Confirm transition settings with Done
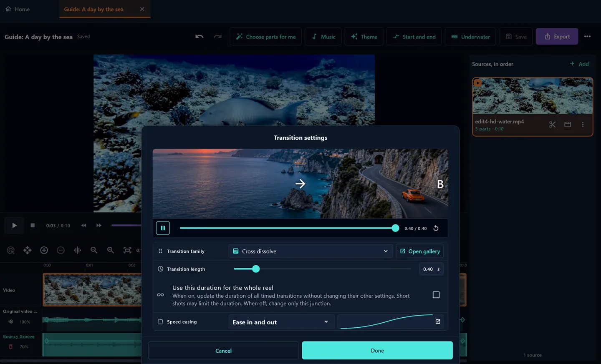The height and width of the screenshot is (364, 601). pyautogui.click(x=377, y=351)
